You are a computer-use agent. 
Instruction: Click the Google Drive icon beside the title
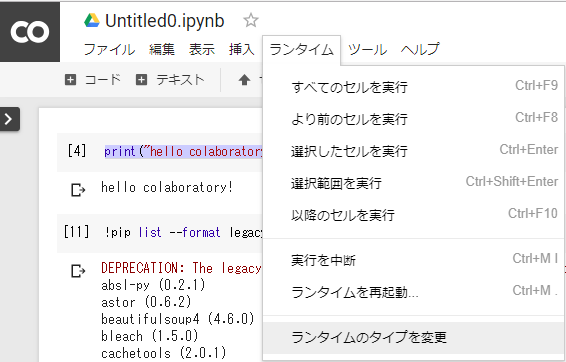click(92, 21)
